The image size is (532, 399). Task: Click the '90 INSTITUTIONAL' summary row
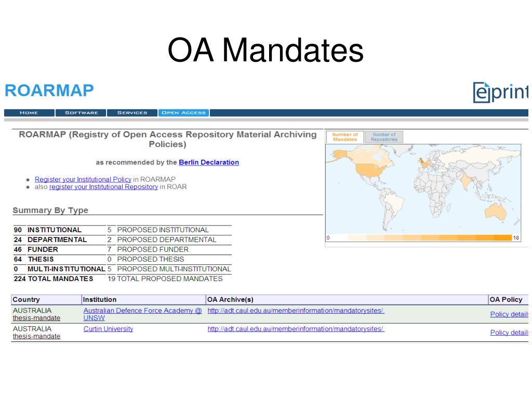coord(60,230)
